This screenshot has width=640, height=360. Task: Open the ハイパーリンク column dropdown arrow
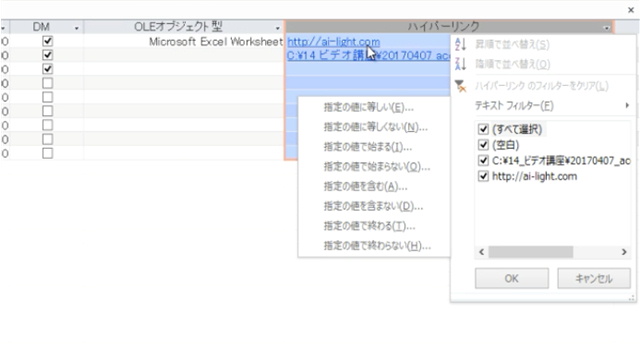(x=607, y=28)
